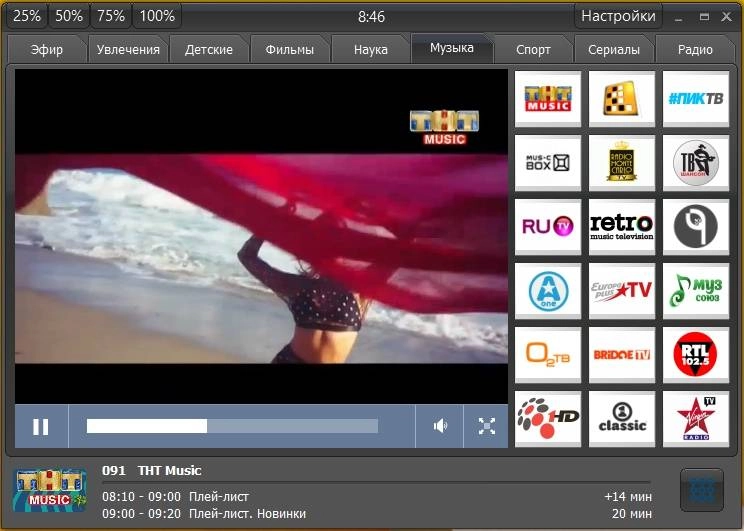Switch to the A-One channel
The width and height of the screenshot is (744, 531).
coord(548,291)
